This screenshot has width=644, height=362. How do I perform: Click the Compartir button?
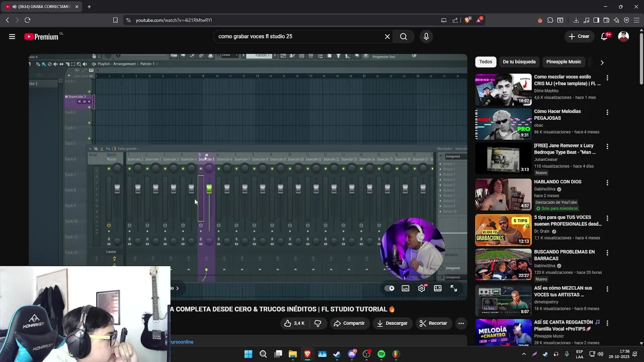pyautogui.click(x=349, y=323)
